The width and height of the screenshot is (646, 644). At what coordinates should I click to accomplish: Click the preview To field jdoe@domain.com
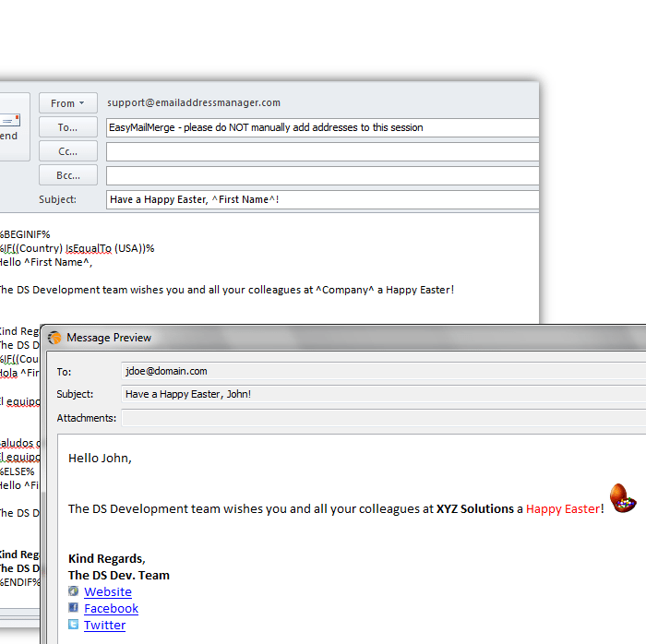(x=384, y=372)
